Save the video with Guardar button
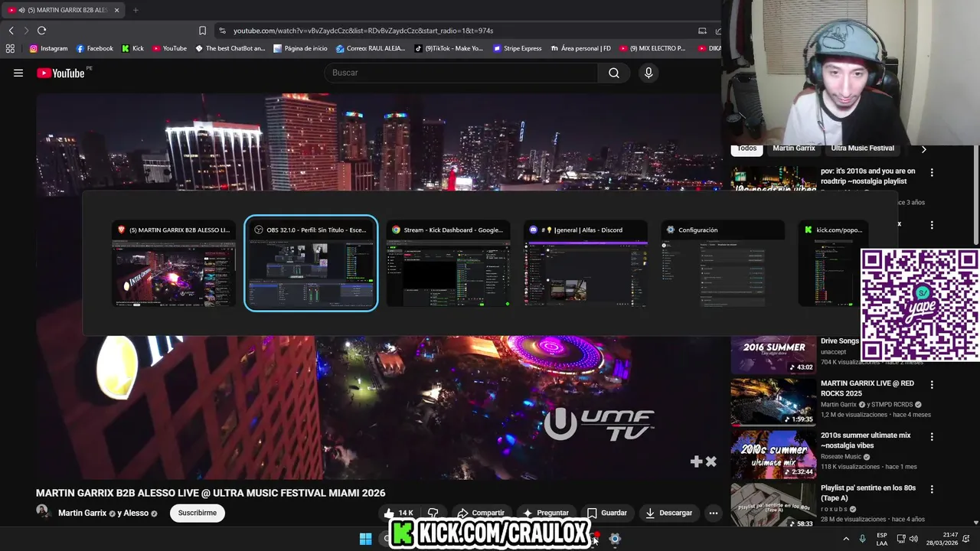The width and height of the screenshot is (980, 551). coord(607,513)
